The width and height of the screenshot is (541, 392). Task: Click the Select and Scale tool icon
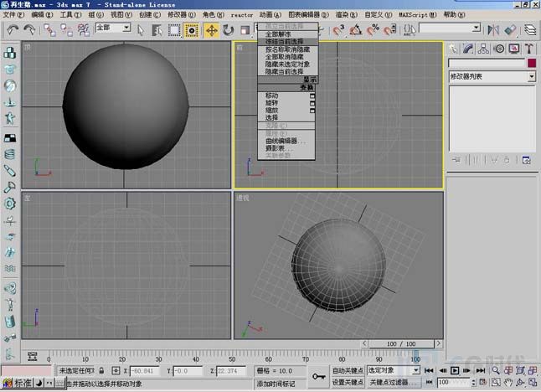tap(245, 30)
